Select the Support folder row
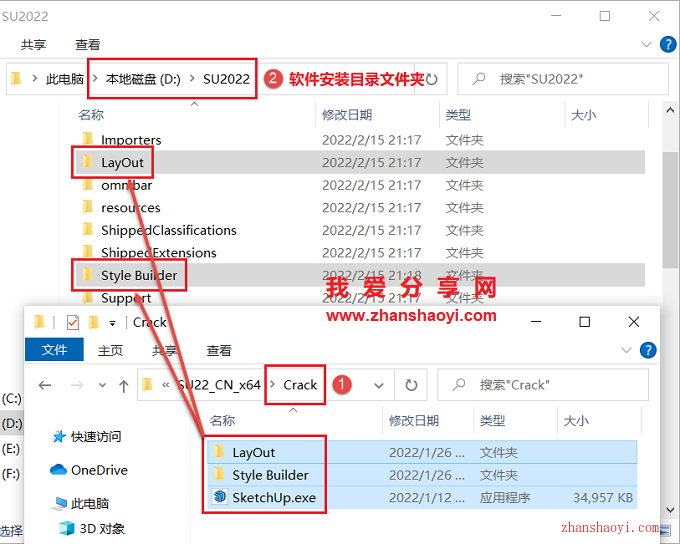Screen dimensions: 680x544 tap(360, 297)
